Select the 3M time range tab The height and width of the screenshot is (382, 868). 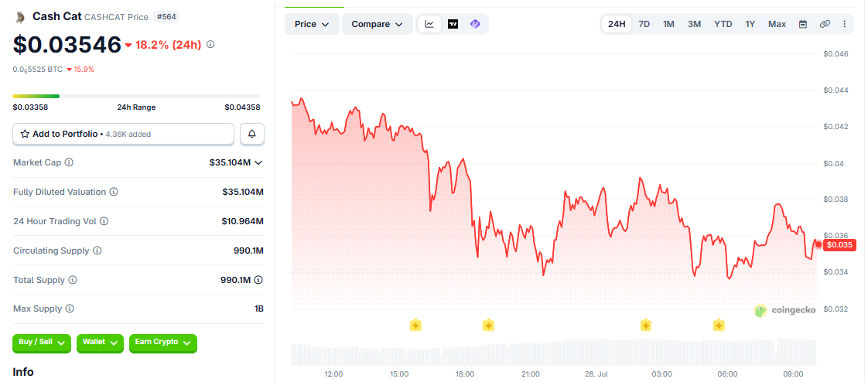coord(694,24)
